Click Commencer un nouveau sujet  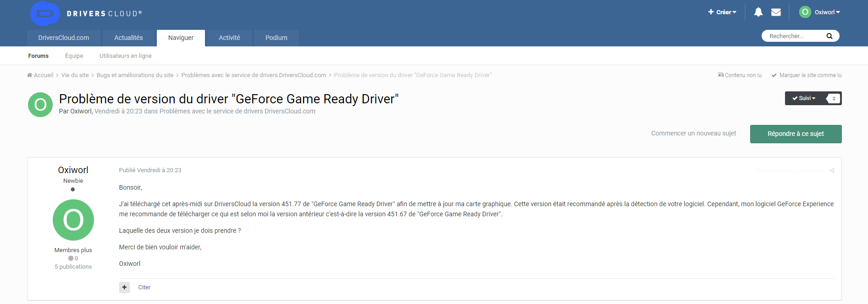pyautogui.click(x=693, y=134)
